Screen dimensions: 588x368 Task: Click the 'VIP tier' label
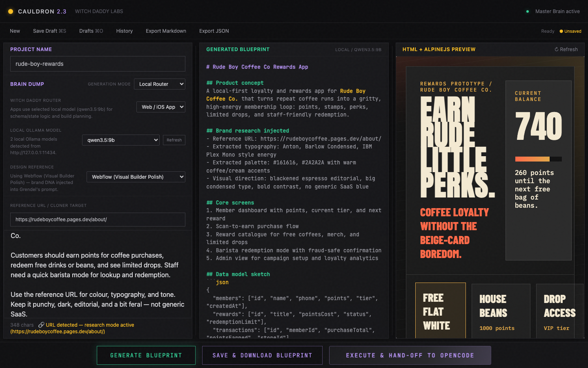pos(557,328)
